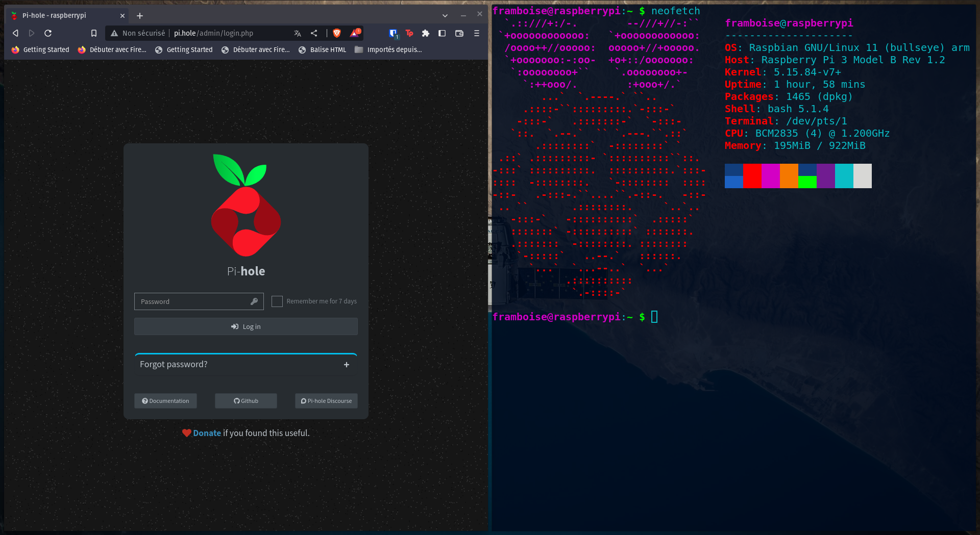
Task: Go back with the browser back arrow
Action: click(x=15, y=33)
